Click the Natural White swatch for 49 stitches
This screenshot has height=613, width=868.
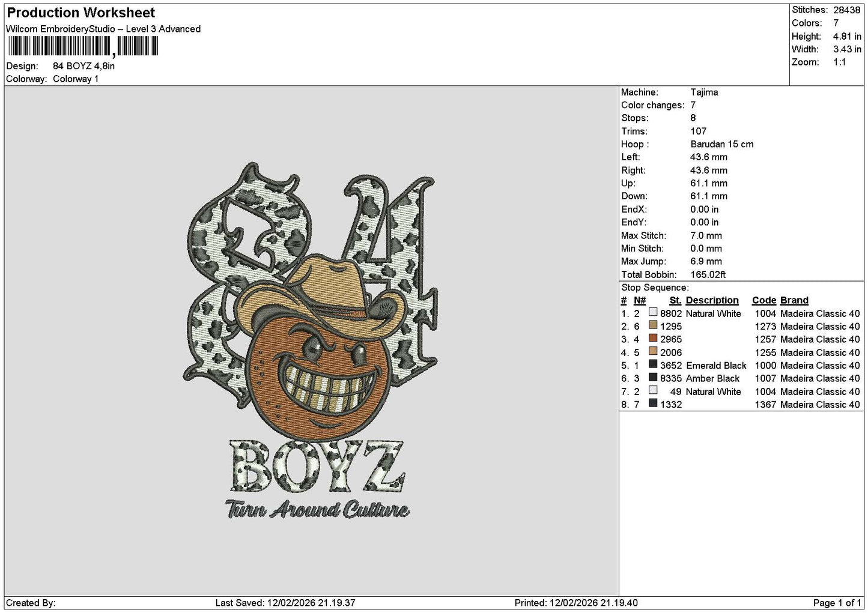[x=653, y=391]
